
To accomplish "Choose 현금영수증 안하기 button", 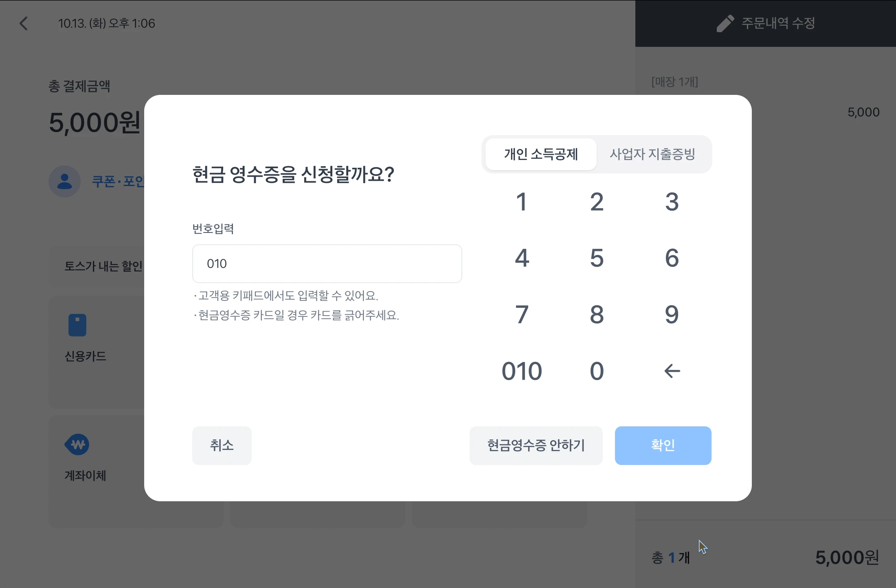I will pos(536,445).
